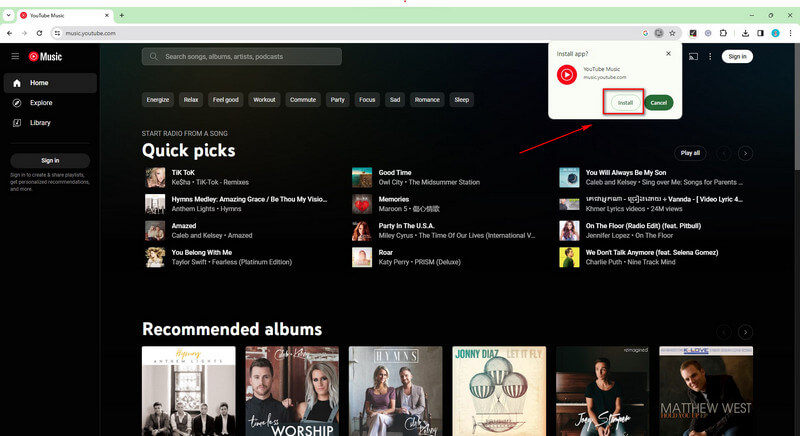This screenshot has width=800, height=436.
Task: Select the Romance mood chip
Action: tap(427, 100)
